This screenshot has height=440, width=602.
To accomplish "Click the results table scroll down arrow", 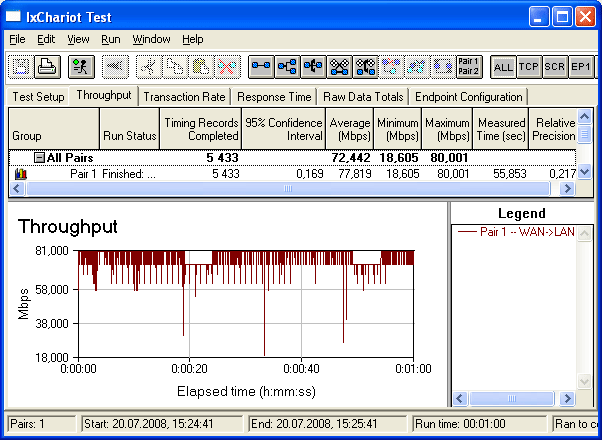I will 584,172.
